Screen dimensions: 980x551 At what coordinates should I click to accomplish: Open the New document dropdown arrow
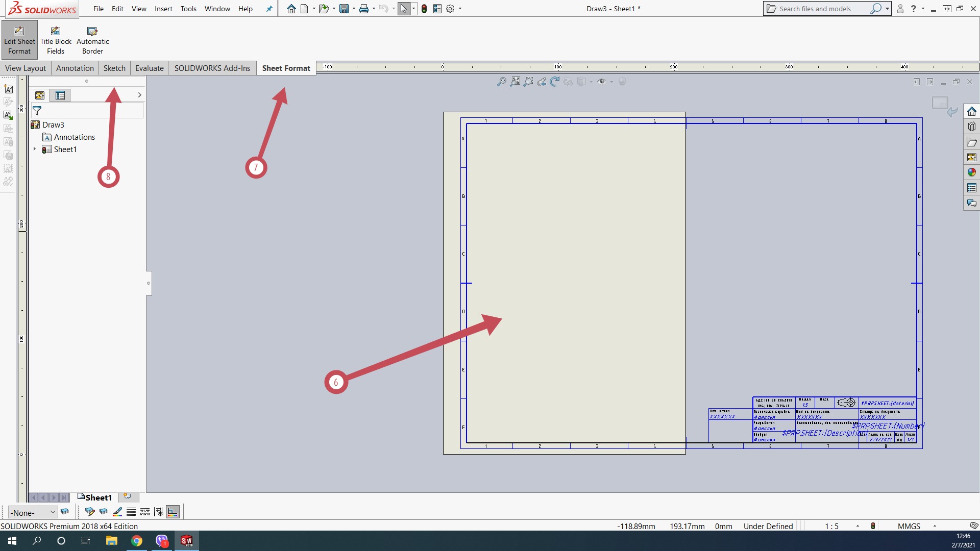coord(314,9)
